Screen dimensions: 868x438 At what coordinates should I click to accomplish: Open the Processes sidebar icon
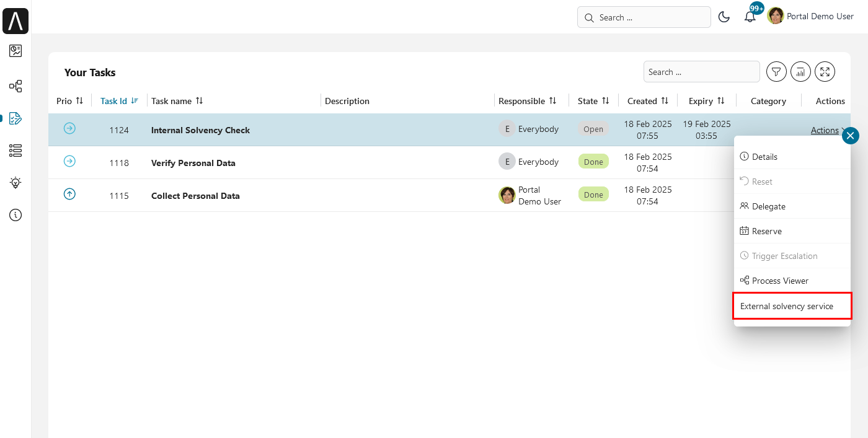(15, 86)
